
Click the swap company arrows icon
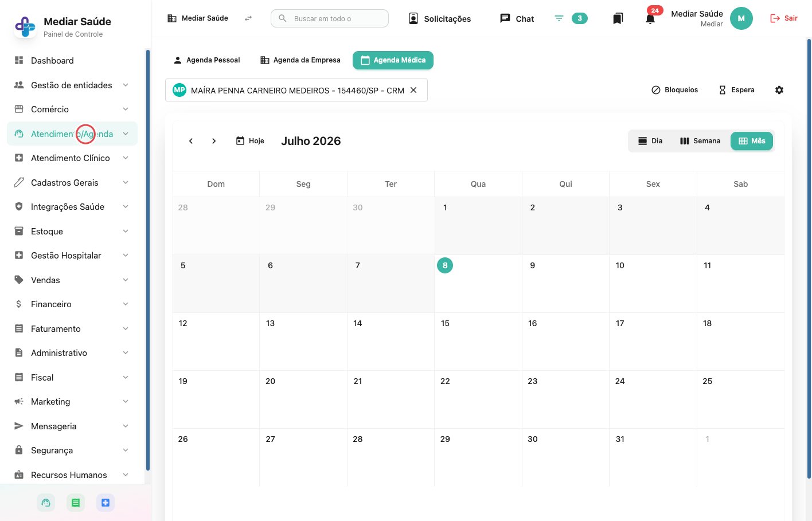(x=248, y=18)
